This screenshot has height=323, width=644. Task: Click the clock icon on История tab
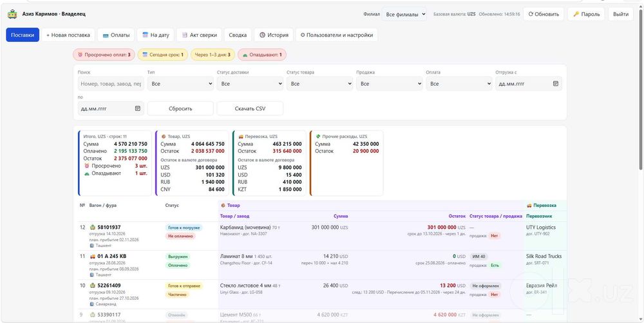pyautogui.click(x=262, y=35)
